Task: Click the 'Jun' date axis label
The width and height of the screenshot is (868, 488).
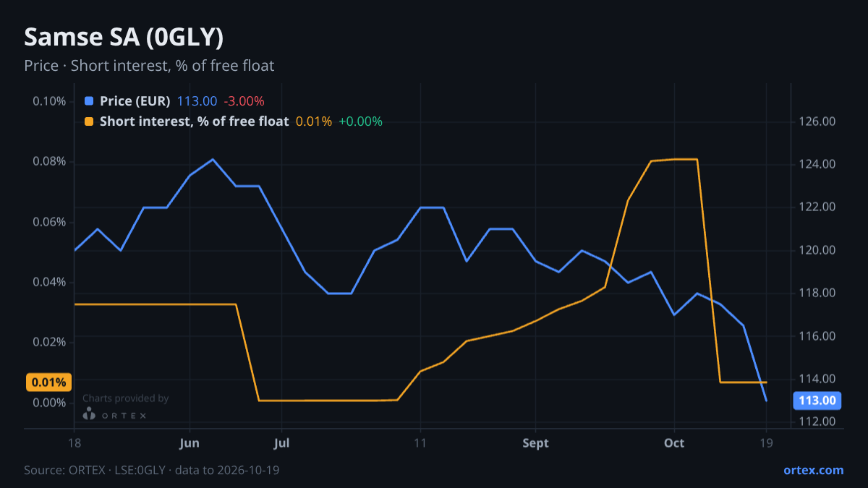Action: pyautogui.click(x=190, y=442)
